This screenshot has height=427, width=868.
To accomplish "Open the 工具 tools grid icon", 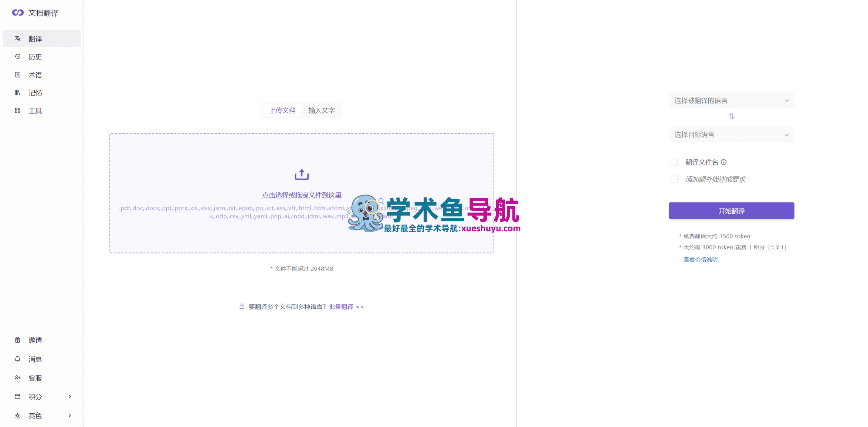I will [17, 111].
